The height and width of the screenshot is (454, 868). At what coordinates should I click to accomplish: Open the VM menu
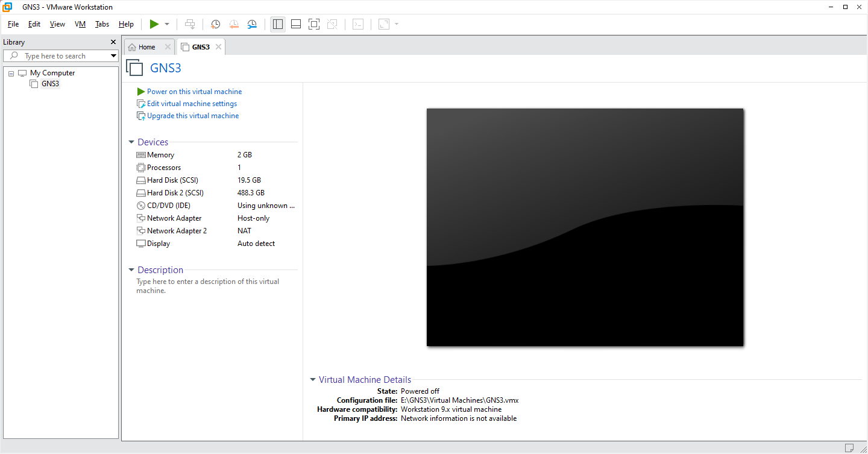[80, 24]
